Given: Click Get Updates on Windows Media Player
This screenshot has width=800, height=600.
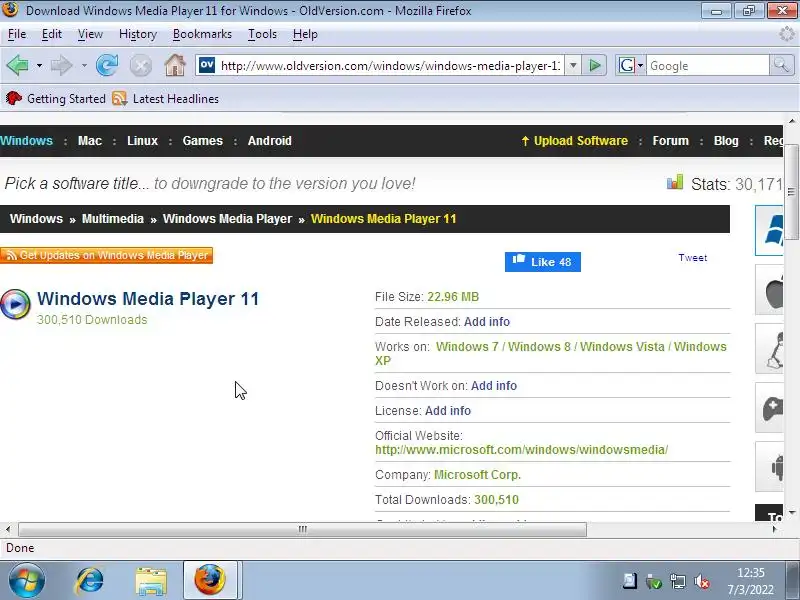Looking at the screenshot, I should [106, 255].
